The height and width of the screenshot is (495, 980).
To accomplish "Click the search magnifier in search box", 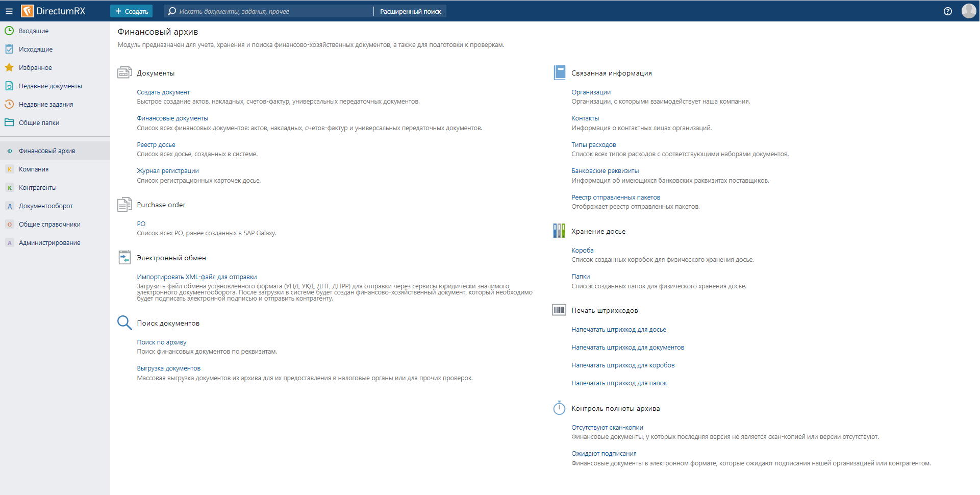I will [x=172, y=11].
